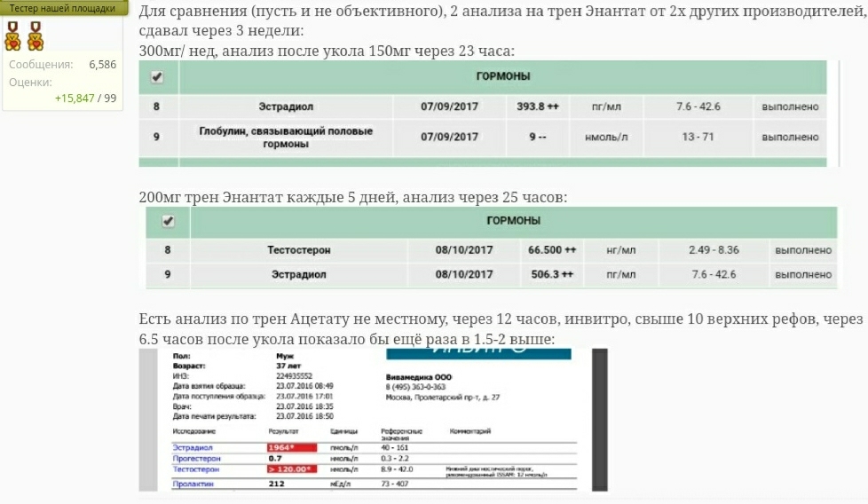The width and height of the screenshot is (868, 504).
Task: Click the red > 120.00 testosterone result
Action: coord(292,469)
